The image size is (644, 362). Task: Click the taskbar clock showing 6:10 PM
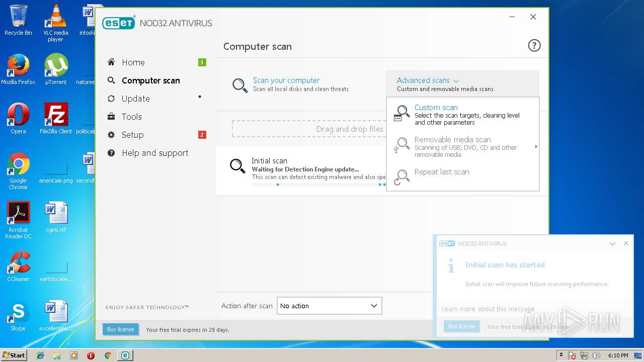coord(618,355)
